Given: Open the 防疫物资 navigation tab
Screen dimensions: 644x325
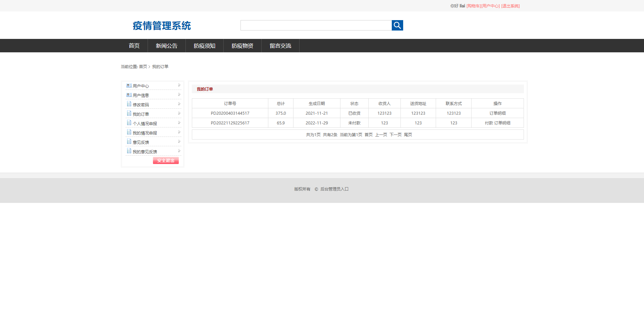Looking at the screenshot, I should [x=243, y=46].
